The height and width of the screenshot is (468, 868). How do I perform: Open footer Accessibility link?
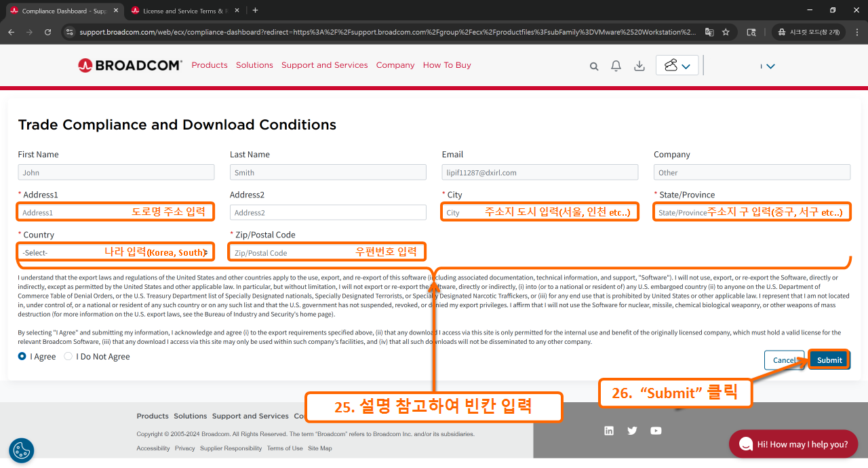153,448
